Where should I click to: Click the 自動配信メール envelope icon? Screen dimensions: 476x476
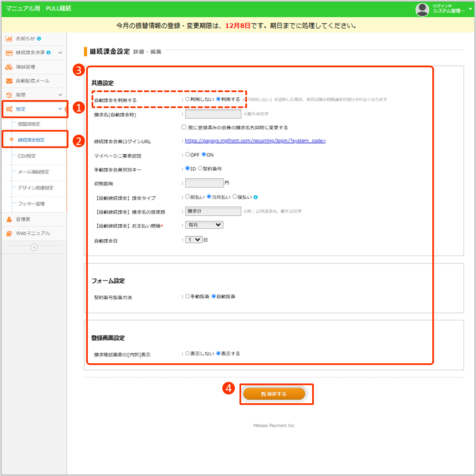(x=9, y=81)
